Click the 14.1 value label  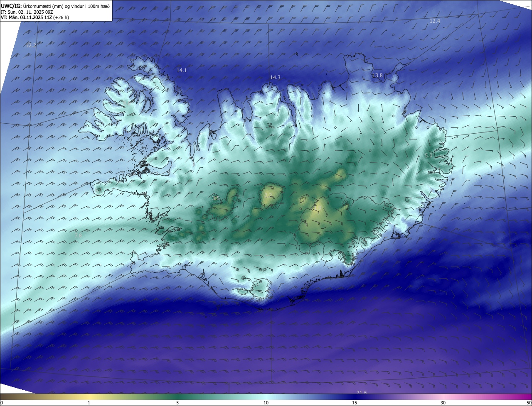[x=182, y=71]
